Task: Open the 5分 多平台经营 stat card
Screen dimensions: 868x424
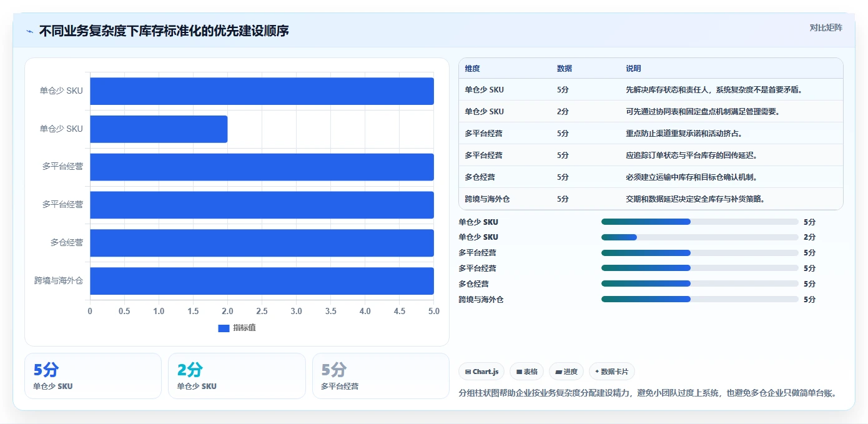Action: (x=381, y=376)
